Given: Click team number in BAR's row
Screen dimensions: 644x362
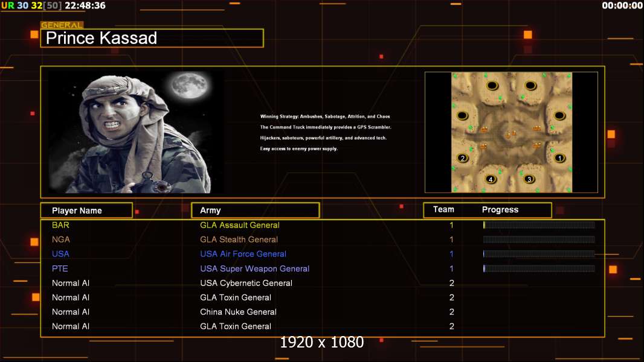Looking at the screenshot, I should tap(451, 225).
